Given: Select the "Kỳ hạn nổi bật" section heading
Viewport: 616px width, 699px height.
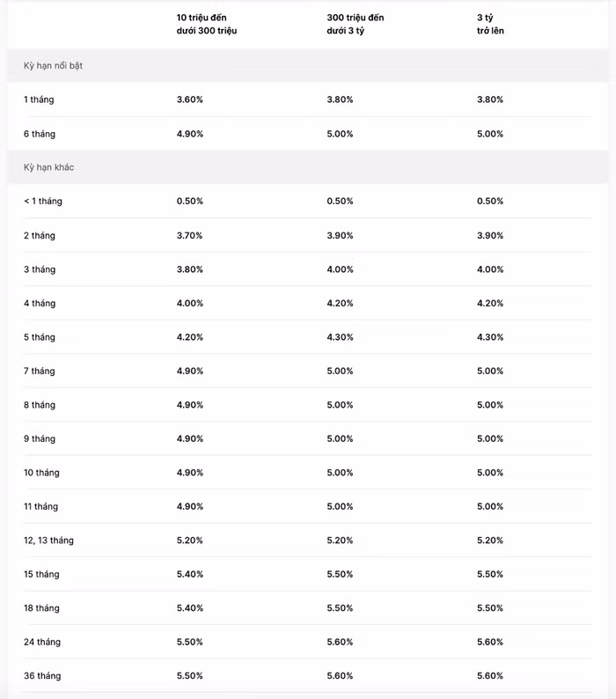Looking at the screenshot, I should tap(53, 66).
